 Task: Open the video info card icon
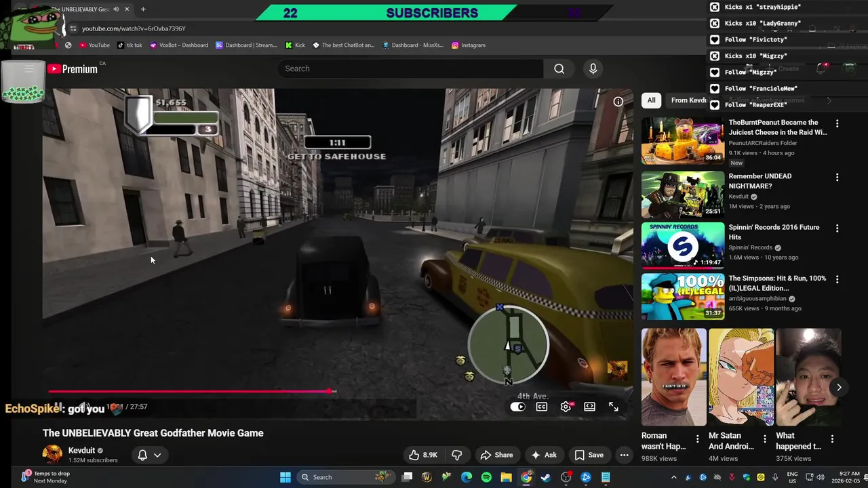click(x=618, y=102)
